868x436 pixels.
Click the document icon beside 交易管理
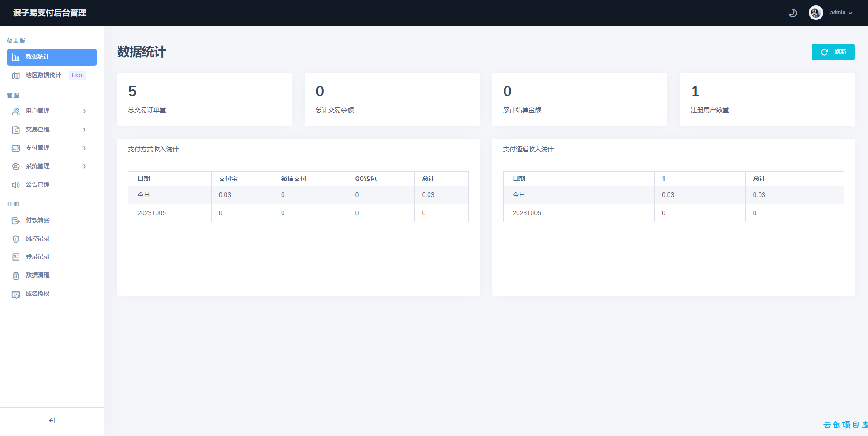coord(16,130)
